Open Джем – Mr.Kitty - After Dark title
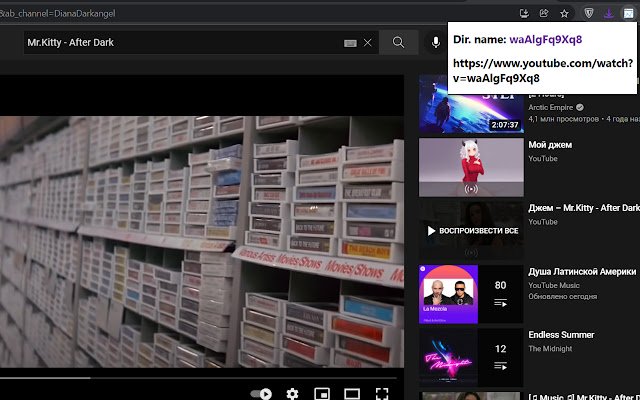 point(584,208)
